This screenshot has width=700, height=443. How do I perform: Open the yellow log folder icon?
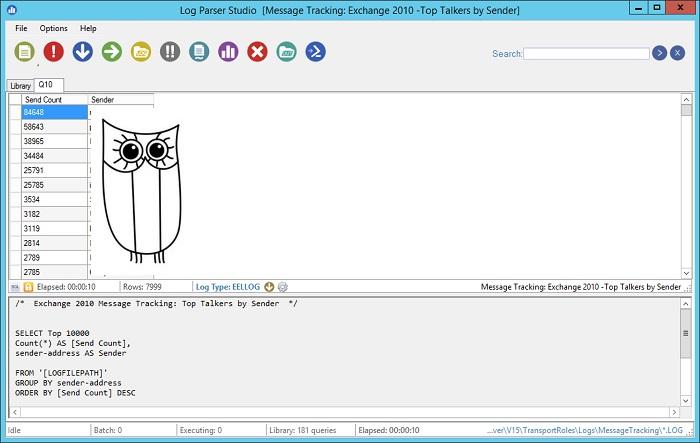pos(141,52)
